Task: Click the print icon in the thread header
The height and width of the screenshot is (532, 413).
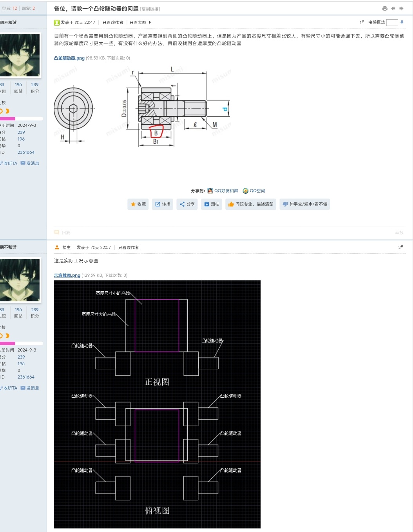Action: [384, 9]
